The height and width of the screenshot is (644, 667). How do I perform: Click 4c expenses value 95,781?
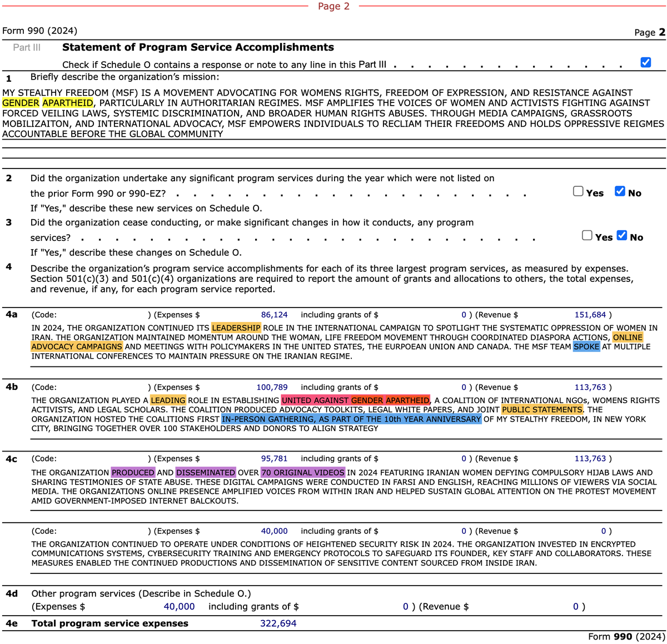(x=275, y=459)
